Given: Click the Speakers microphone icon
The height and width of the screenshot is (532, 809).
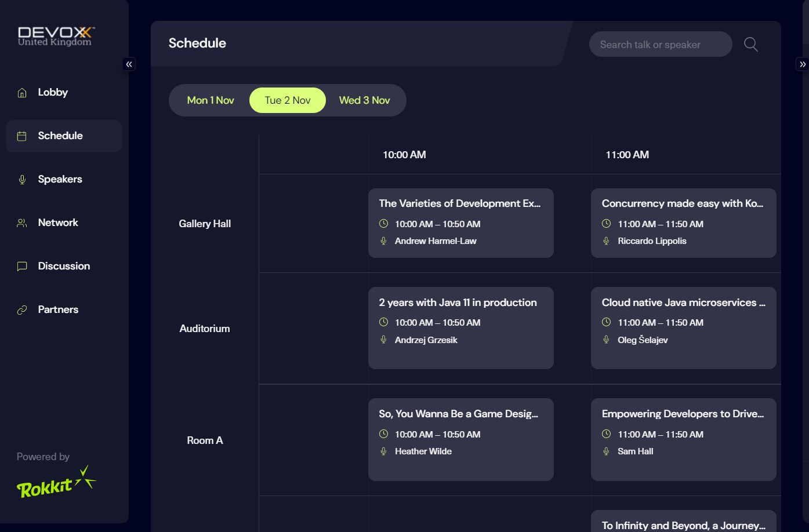Looking at the screenshot, I should [22, 180].
